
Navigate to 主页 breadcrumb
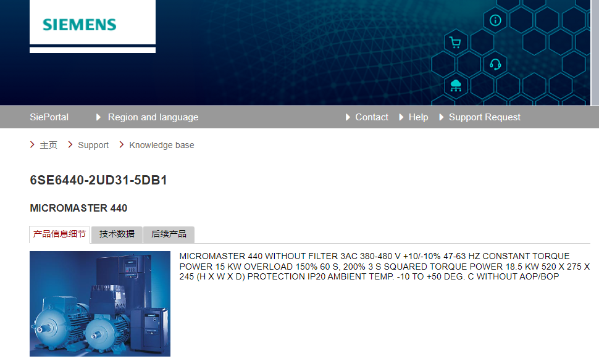(x=49, y=146)
